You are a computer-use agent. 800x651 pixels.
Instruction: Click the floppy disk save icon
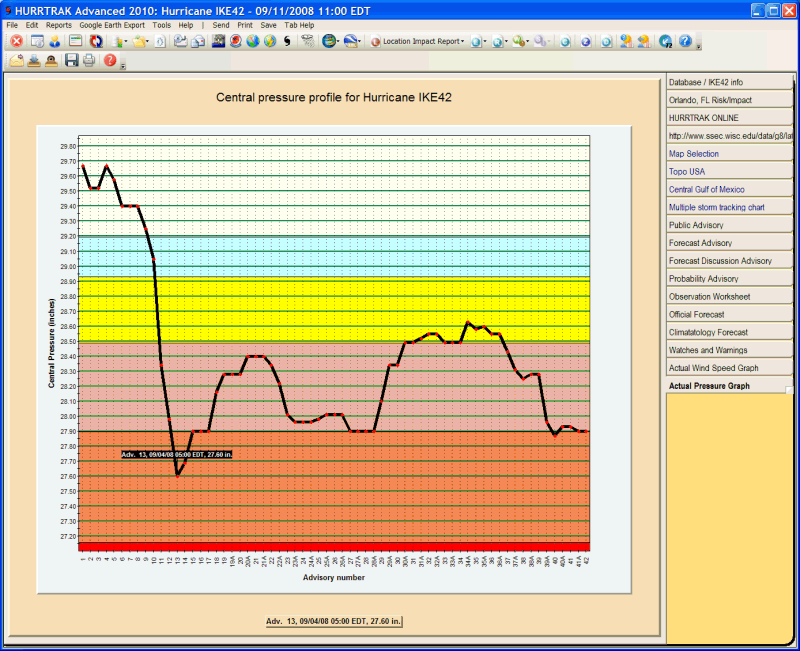click(71, 61)
